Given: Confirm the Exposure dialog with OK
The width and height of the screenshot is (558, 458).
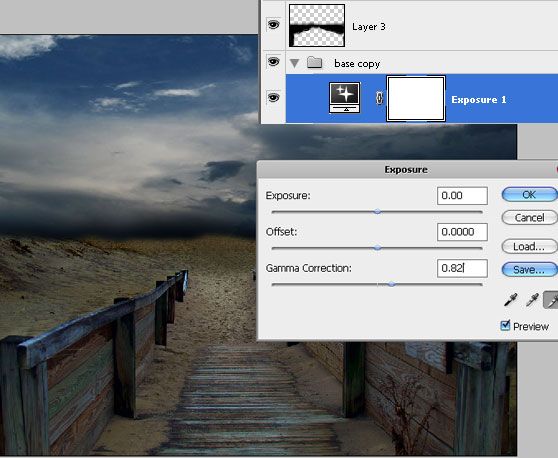Looking at the screenshot, I should click(529, 195).
